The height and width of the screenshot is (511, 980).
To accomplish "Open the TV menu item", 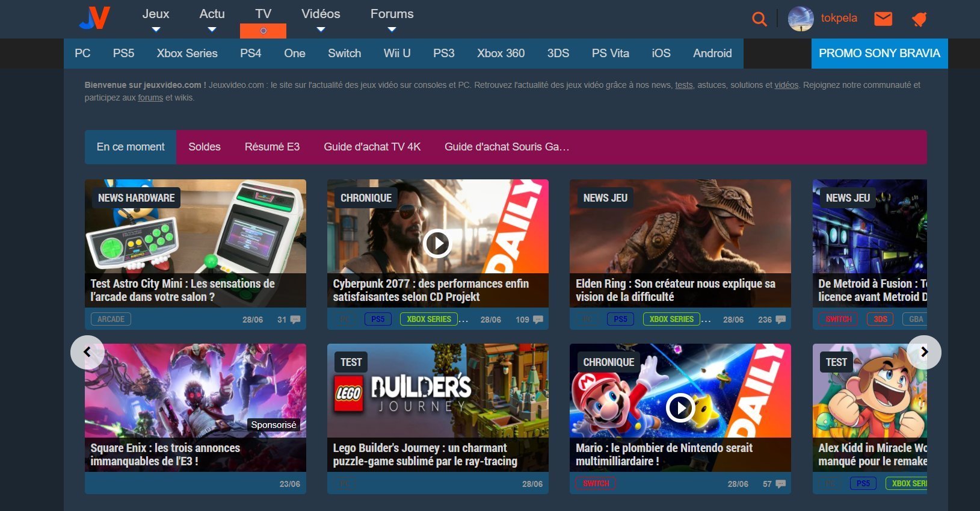I will point(263,14).
